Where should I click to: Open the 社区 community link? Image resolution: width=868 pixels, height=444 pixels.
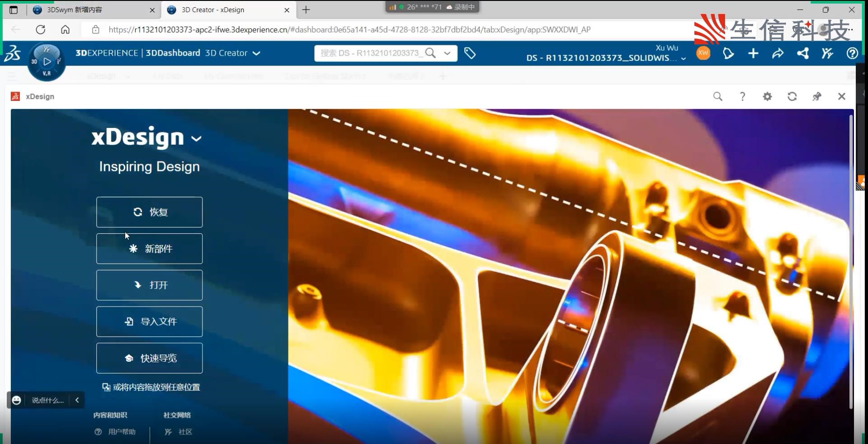179,432
